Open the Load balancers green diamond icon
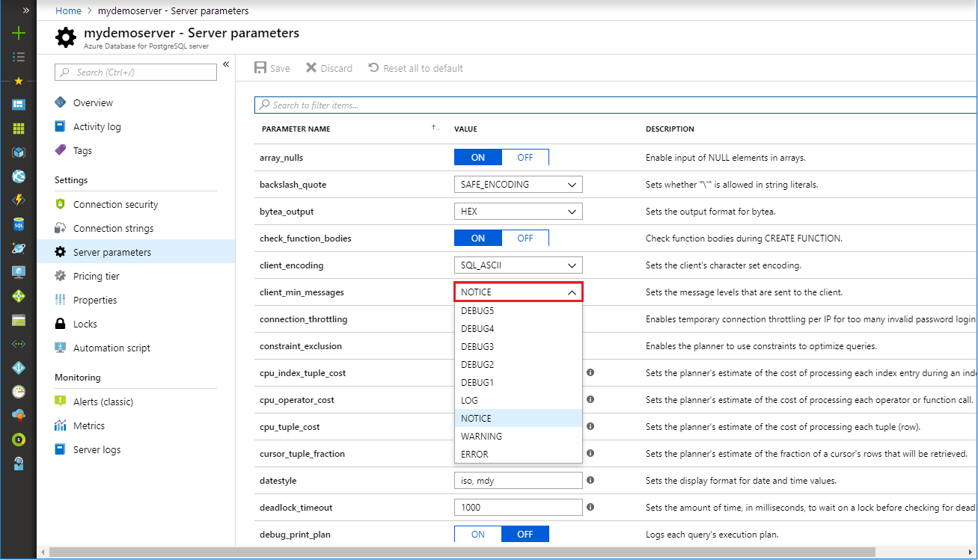978x560 pixels. click(19, 296)
